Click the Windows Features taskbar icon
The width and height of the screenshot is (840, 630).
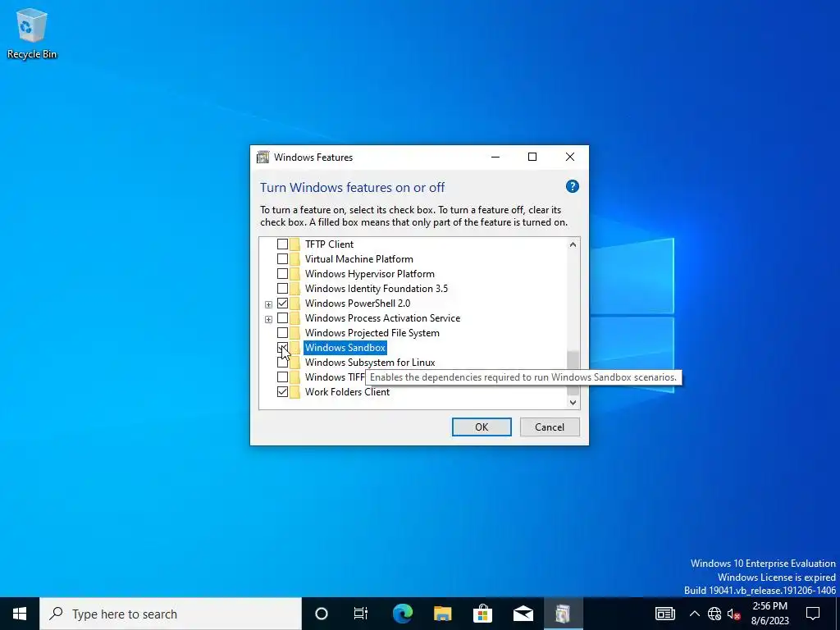point(563,614)
